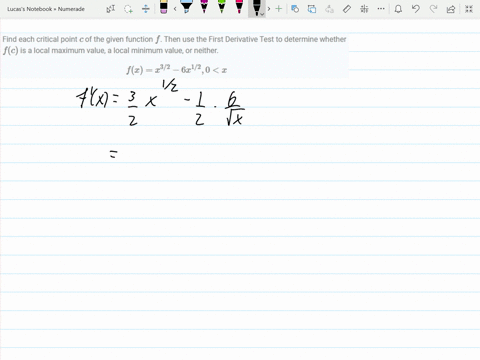Add a new pen with plus
Screen dimensions: 480x360
pyautogui.click(x=279, y=9)
